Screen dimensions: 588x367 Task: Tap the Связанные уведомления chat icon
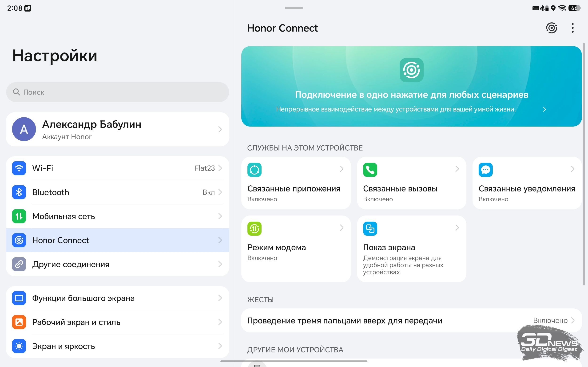485,170
